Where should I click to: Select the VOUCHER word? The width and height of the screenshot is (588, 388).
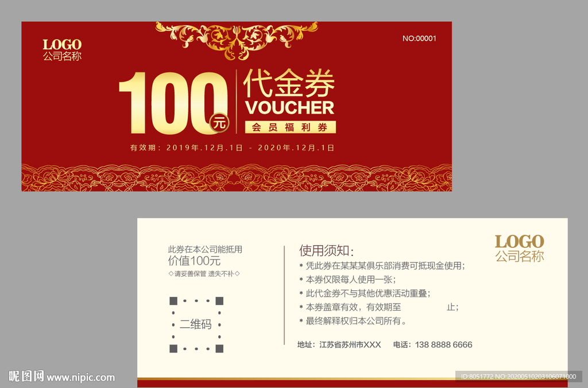point(289,108)
